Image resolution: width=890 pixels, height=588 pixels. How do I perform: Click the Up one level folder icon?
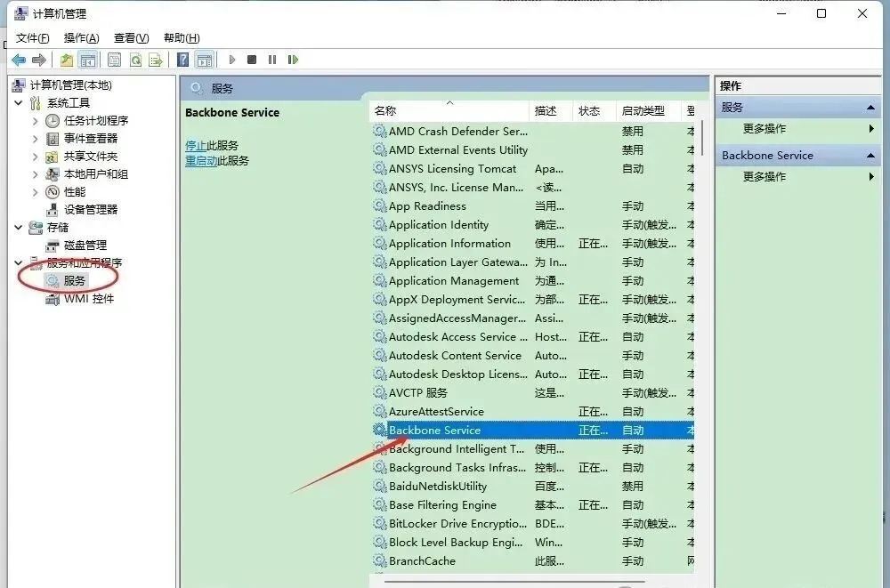[67, 60]
